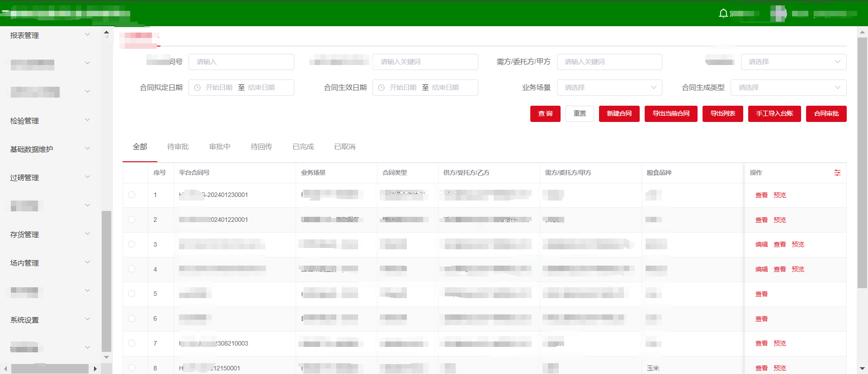
Task: Click 合同拟定日期 start date field
Action: [x=219, y=88]
